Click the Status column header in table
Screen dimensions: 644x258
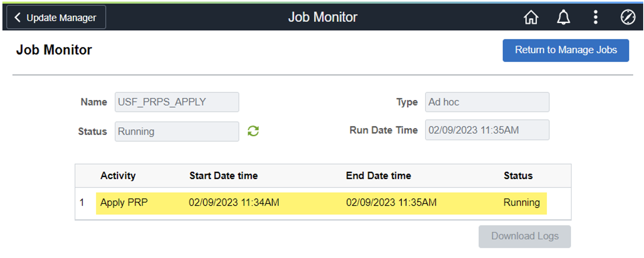tap(518, 176)
